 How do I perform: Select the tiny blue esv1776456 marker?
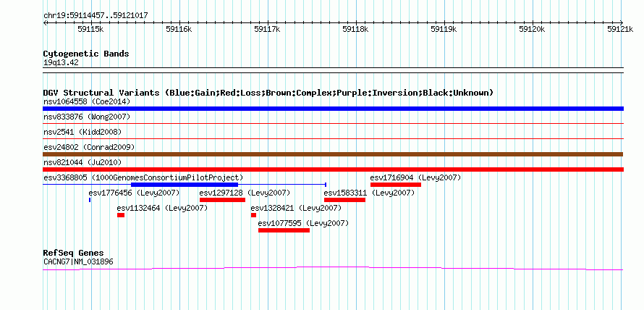coord(90,200)
